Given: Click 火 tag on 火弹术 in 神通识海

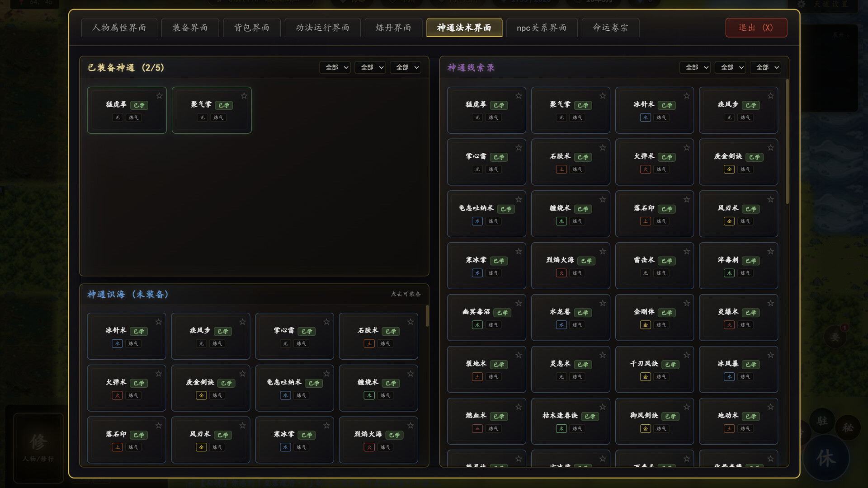Looking at the screenshot, I should [x=117, y=395].
